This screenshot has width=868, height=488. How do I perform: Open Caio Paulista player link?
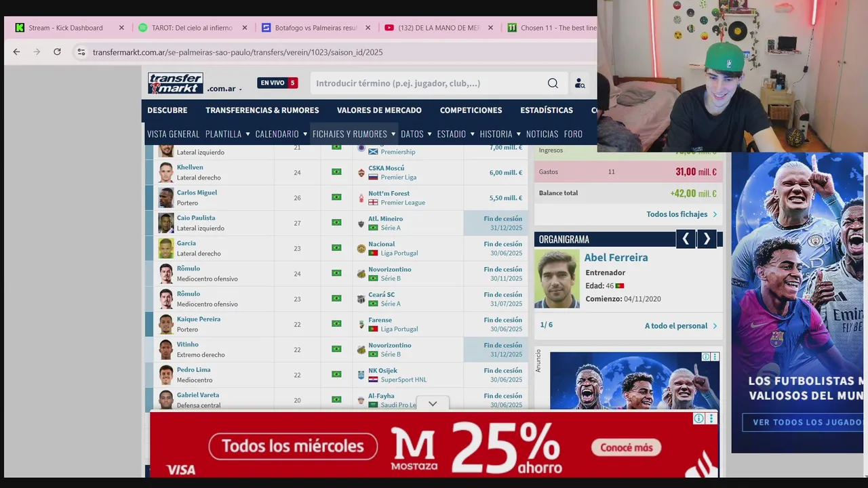[196, 218]
